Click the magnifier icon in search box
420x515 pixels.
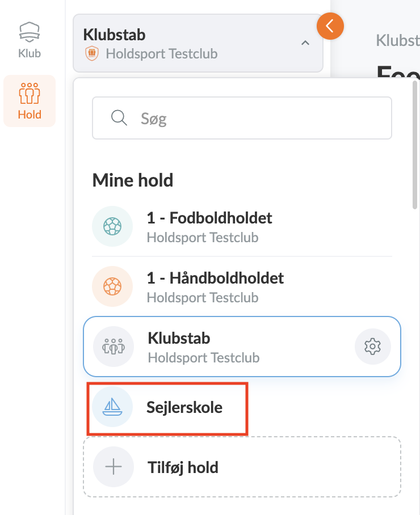(x=119, y=118)
